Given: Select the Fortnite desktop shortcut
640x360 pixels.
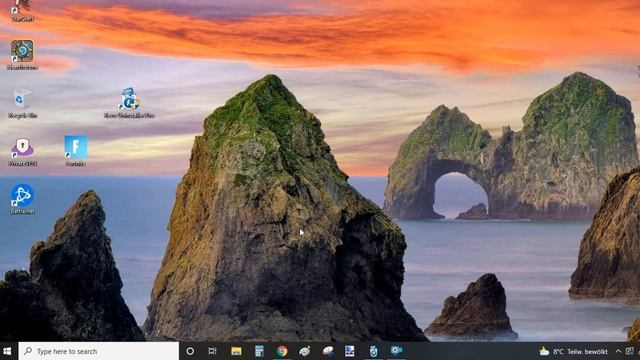Looking at the screenshot, I should tap(76, 151).
